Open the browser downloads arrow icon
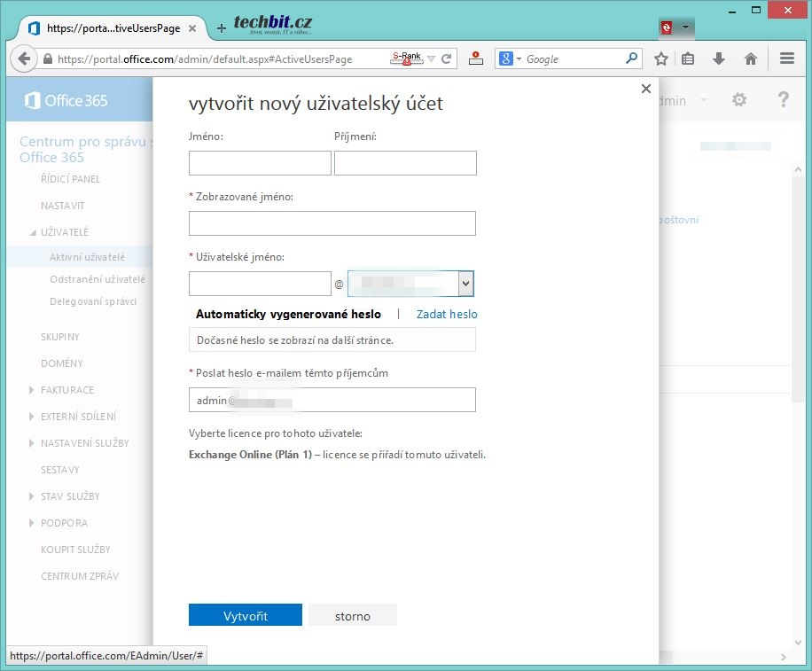Screen dimensions: 812x671 (719, 59)
